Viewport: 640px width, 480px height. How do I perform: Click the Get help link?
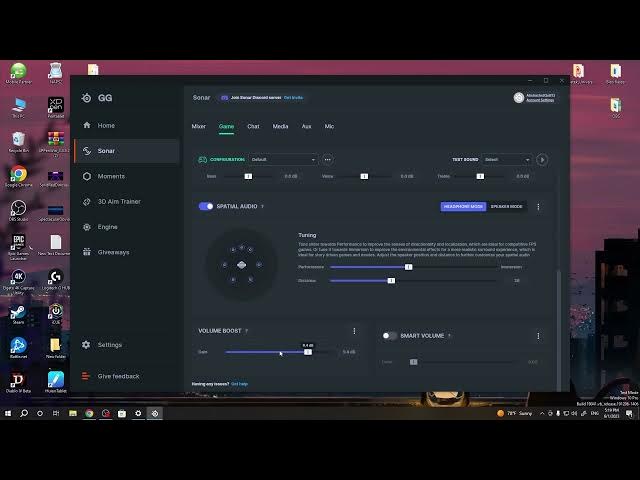click(x=240, y=384)
